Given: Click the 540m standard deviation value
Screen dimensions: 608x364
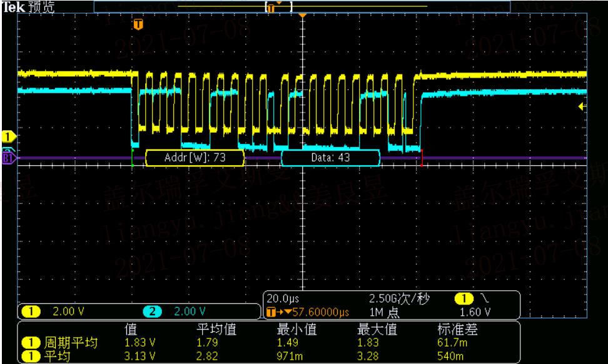Looking at the screenshot, I should [450, 356].
